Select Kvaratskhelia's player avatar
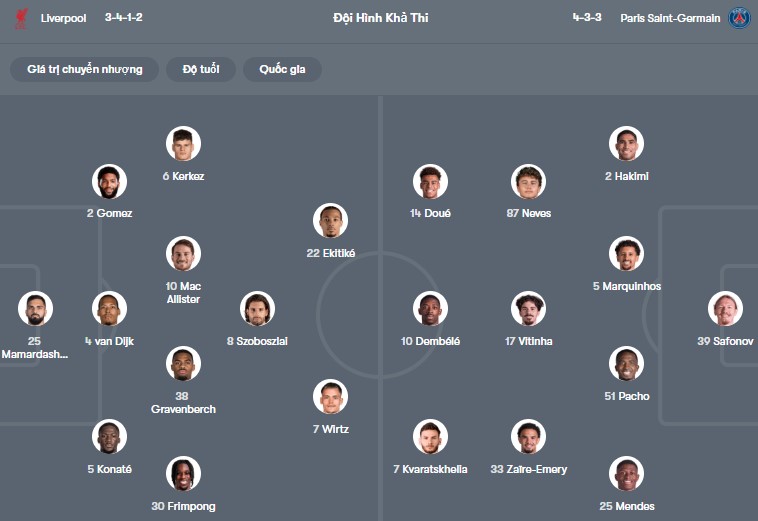The width and height of the screenshot is (758, 521). pos(430,437)
